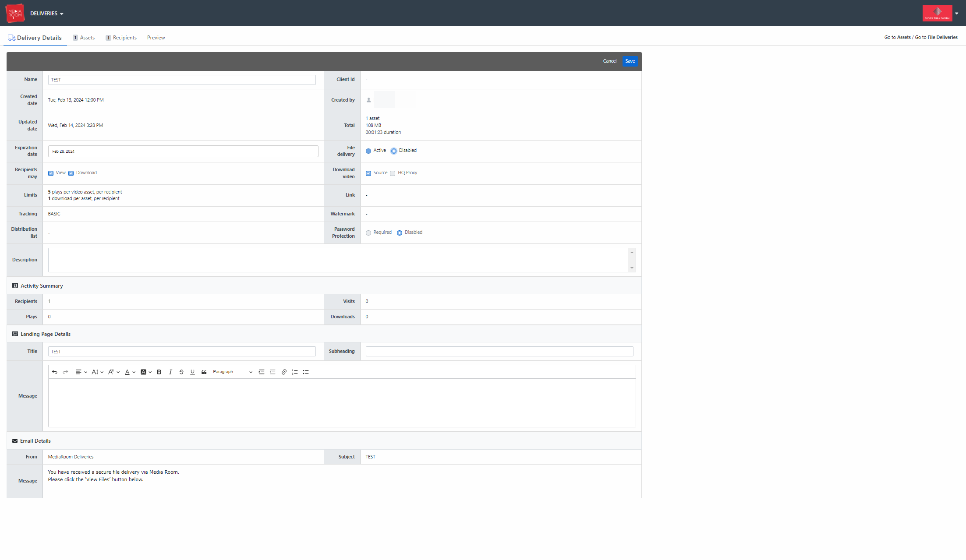Click the Silver Trak Digital account logo
966x560 pixels.
[x=937, y=13]
